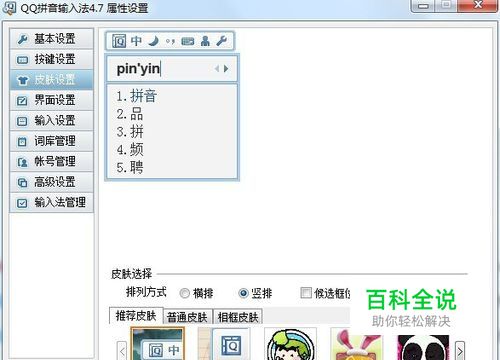
Task: Open 帐号管理 in the sidebar
Action: [x=52, y=162]
